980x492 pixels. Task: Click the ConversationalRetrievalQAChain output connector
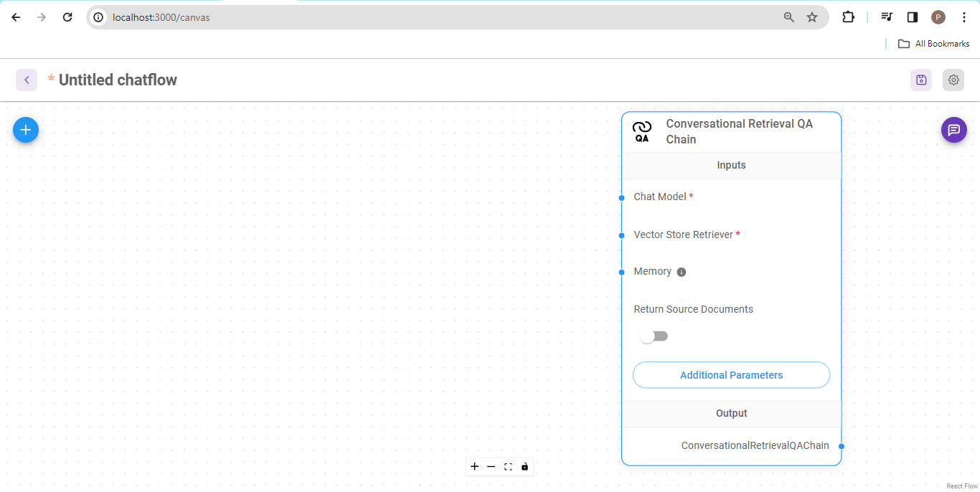pos(841,446)
